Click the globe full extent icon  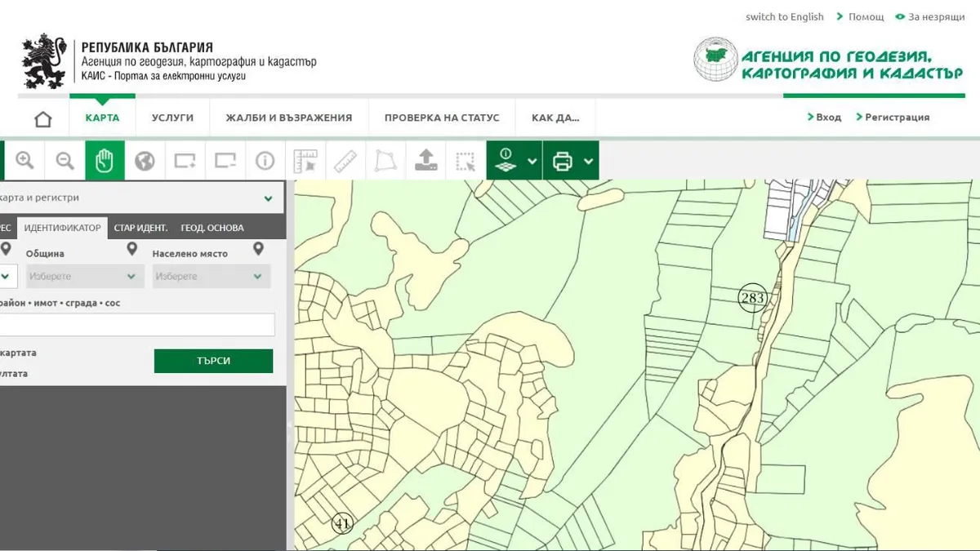pos(145,161)
